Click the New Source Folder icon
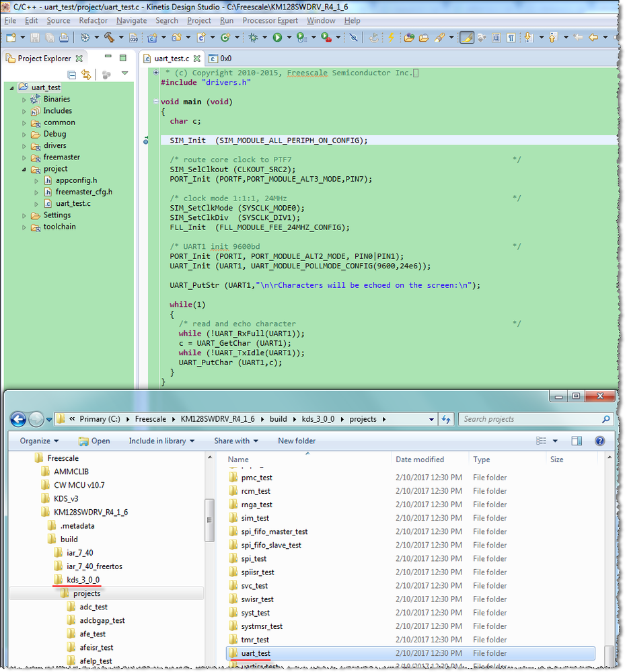Viewport: 625px width, 672px height. coord(176,38)
